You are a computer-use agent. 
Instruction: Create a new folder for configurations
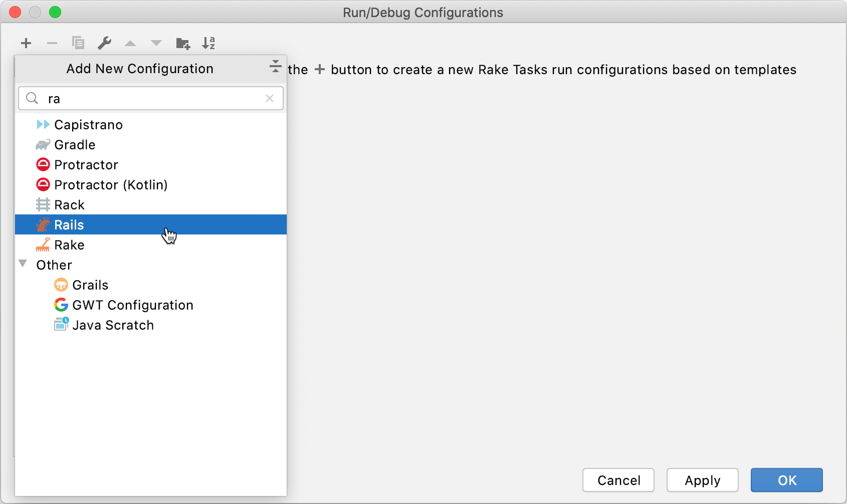tap(182, 43)
